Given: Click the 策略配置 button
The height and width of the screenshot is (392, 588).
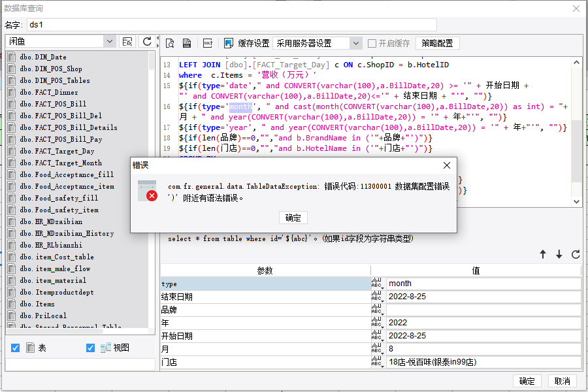Looking at the screenshot, I should 437,44.
